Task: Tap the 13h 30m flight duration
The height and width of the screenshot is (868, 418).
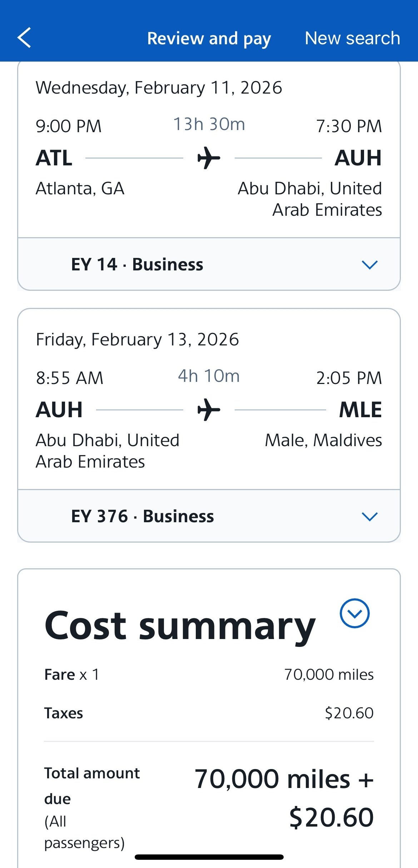Action: pos(209,124)
